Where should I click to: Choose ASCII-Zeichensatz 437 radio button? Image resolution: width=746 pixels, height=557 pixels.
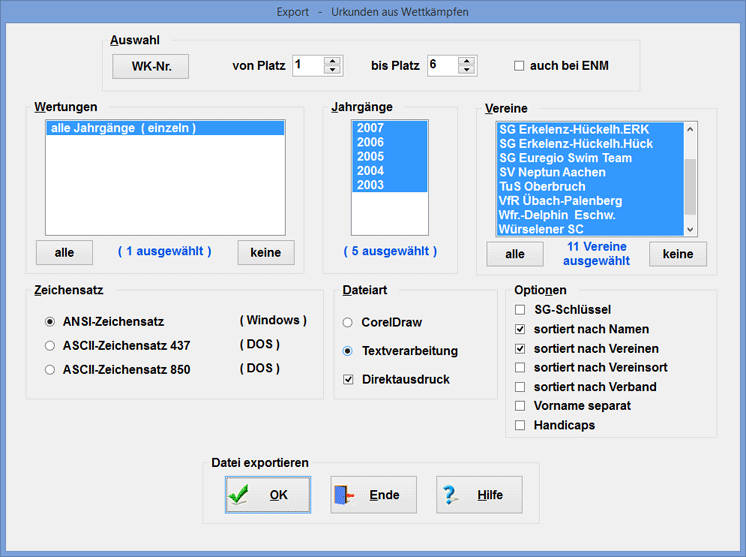[51, 346]
